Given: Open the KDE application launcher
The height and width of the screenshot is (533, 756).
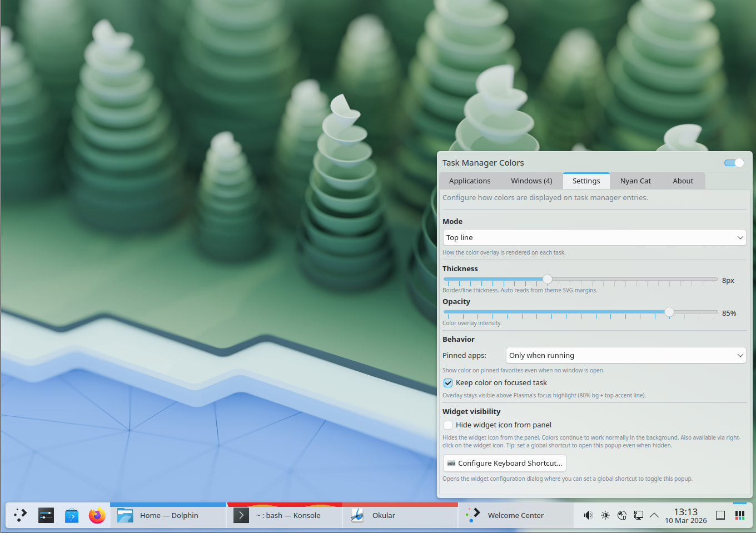Looking at the screenshot, I should 20,515.
